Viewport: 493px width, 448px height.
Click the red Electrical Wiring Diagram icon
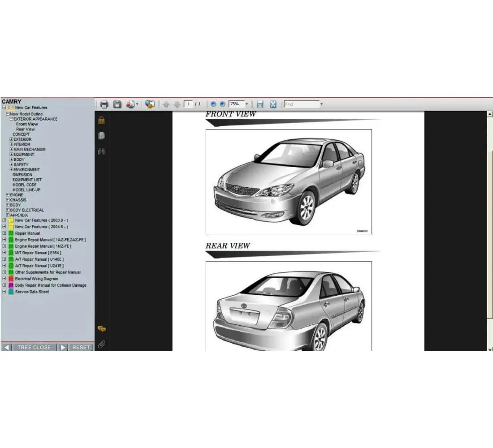11,279
